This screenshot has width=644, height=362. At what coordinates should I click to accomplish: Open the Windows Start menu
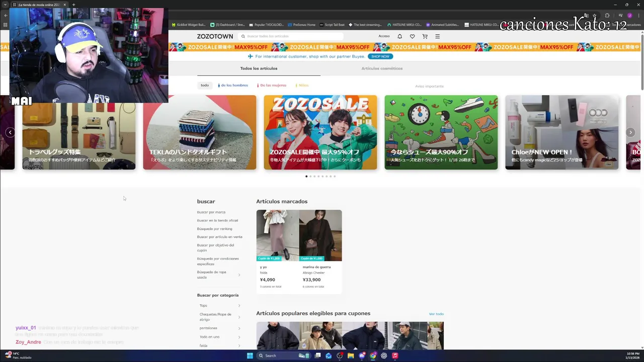(x=250, y=355)
